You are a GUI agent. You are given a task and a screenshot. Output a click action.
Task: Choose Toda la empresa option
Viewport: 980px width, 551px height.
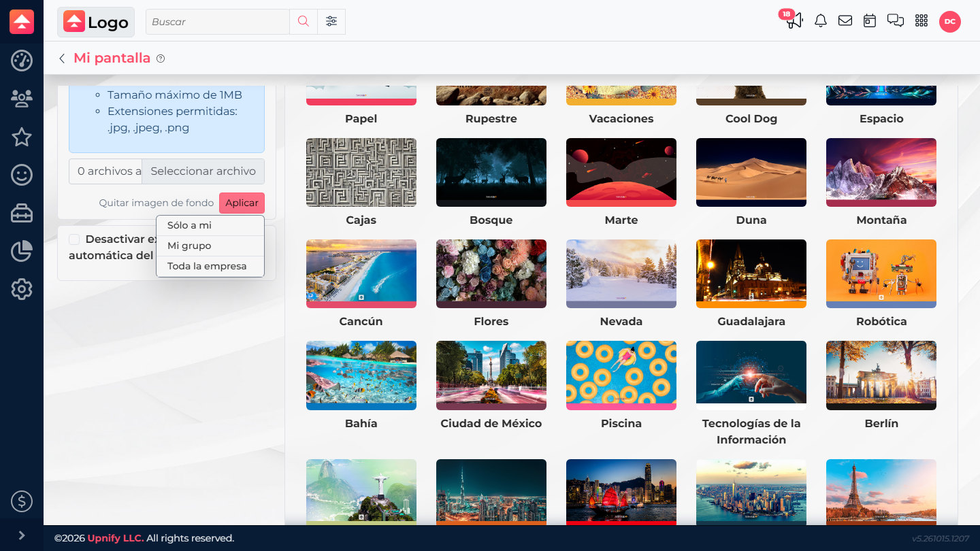click(210, 266)
